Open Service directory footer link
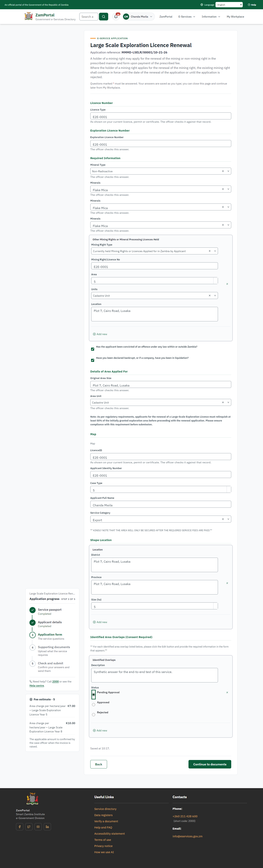 105,809
